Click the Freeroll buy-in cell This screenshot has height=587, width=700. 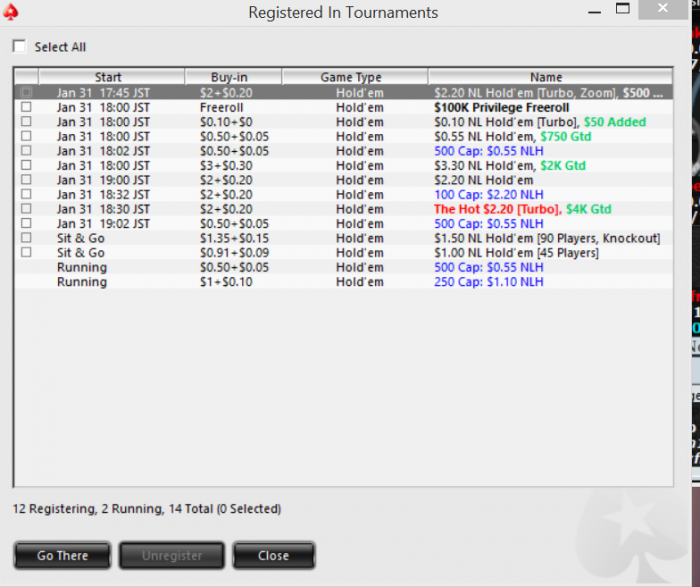point(221,108)
